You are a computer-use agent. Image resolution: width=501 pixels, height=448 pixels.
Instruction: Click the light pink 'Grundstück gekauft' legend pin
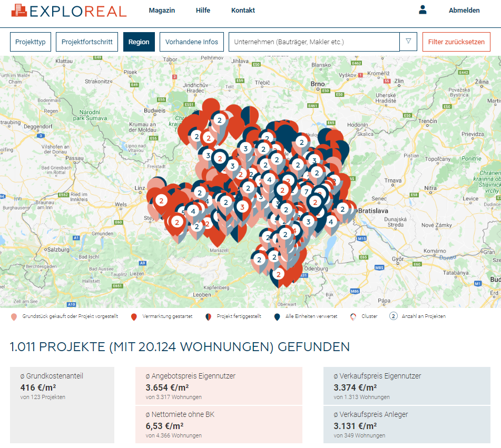point(14,316)
